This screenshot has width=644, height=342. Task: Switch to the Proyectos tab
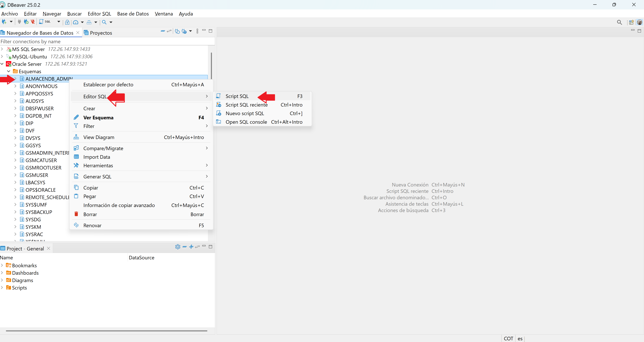[x=98, y=33]
